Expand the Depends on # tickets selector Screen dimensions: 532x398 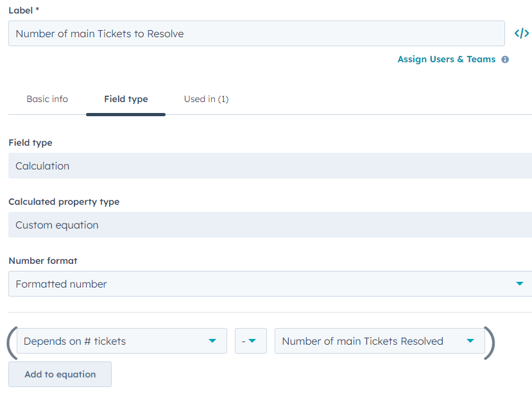coord(116,341)
